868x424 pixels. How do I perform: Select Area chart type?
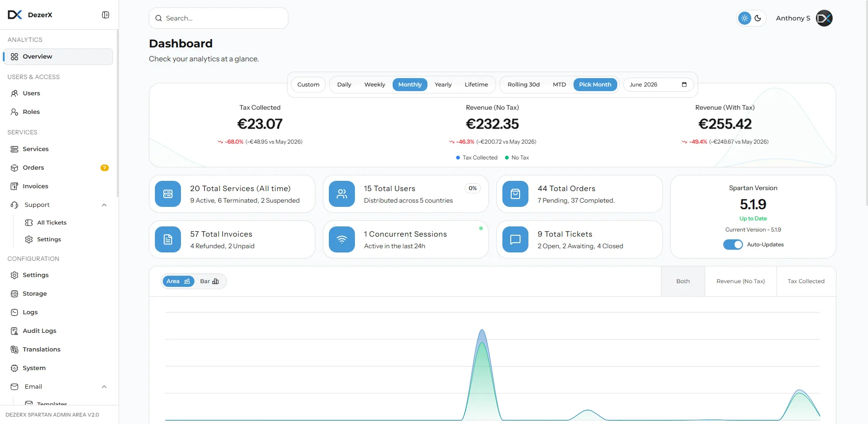coord(179,281)
